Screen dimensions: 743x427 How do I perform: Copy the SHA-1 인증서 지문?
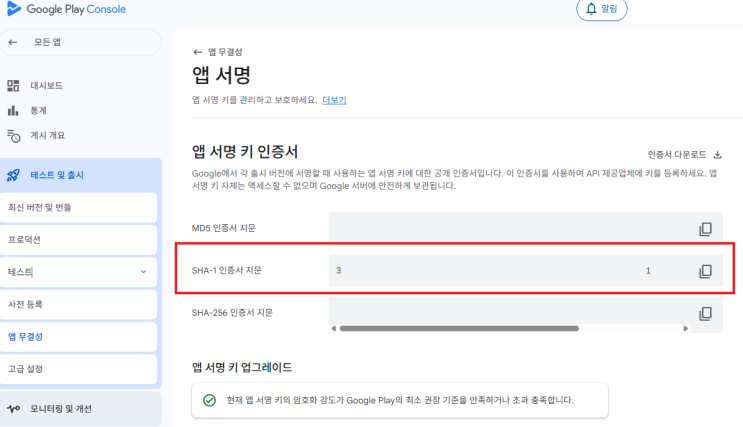[705, 271]
